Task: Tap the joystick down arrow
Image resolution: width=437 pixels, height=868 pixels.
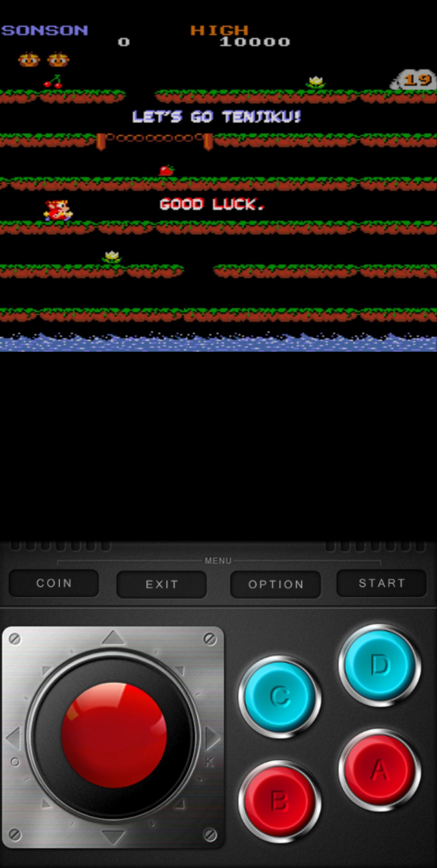Action: pyautogui.click(x=113, y=837)
